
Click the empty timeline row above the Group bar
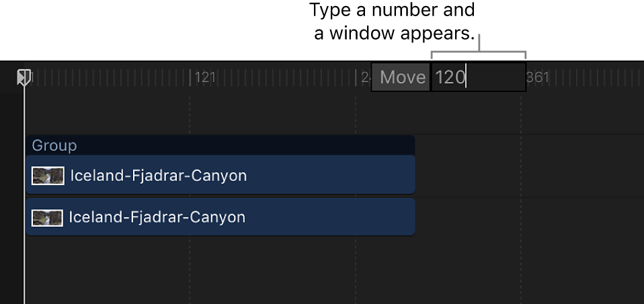tap(269, 113)
